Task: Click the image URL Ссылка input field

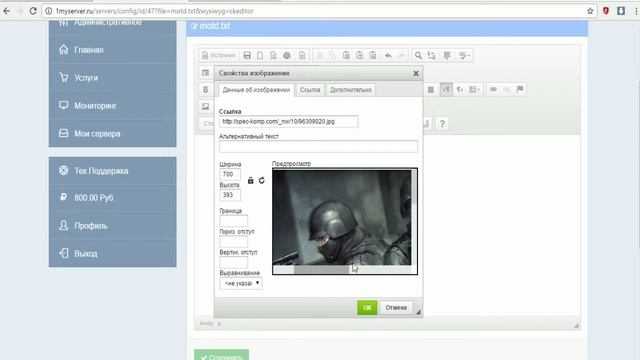Action: pyautogui.click(x=289, y=122)
